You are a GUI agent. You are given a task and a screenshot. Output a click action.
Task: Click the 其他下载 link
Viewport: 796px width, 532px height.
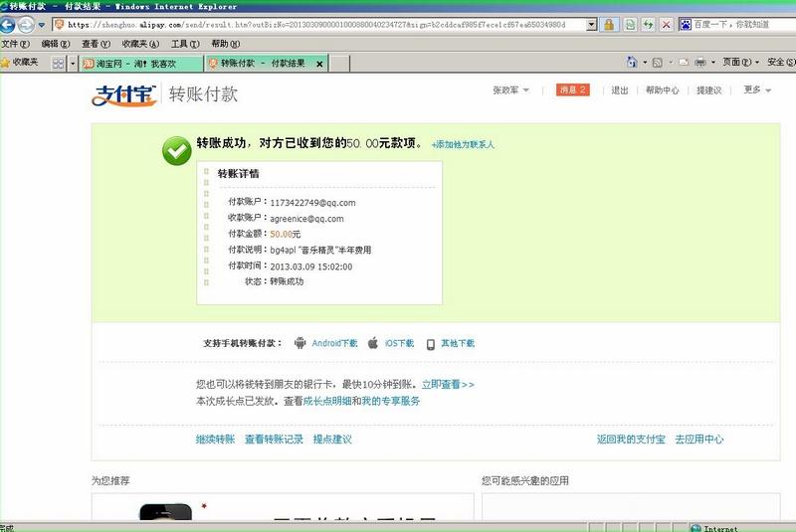point(458,343)
